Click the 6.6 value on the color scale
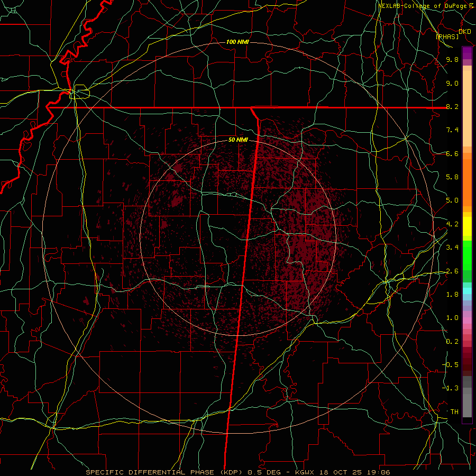 tap(452, 153)
